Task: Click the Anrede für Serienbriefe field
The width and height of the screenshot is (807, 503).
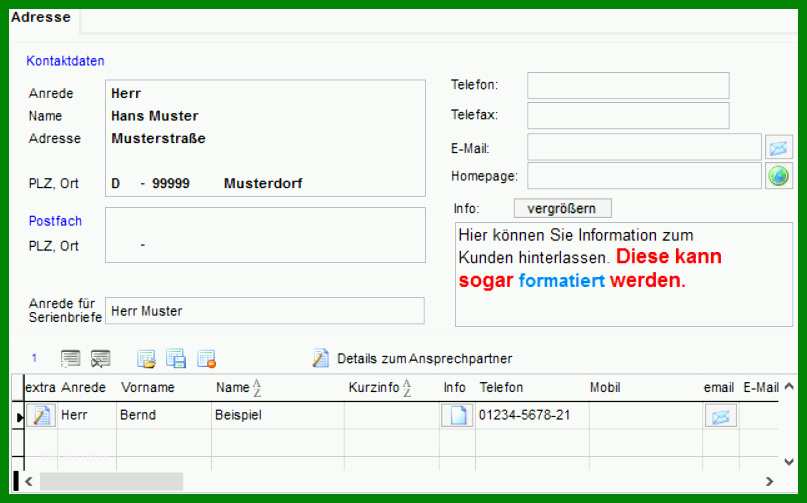Action: 265,310
